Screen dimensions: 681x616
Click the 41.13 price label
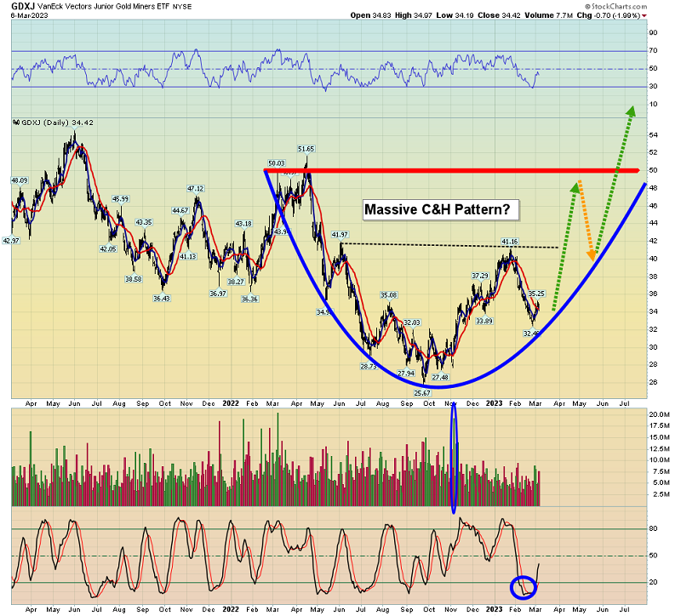point(188,257)
